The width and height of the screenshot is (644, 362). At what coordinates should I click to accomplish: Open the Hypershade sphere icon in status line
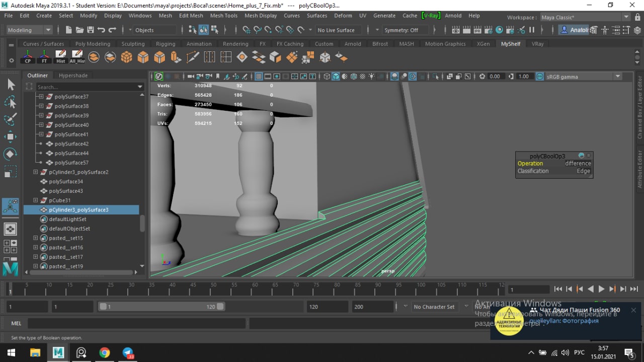click(x=499, y=30)
